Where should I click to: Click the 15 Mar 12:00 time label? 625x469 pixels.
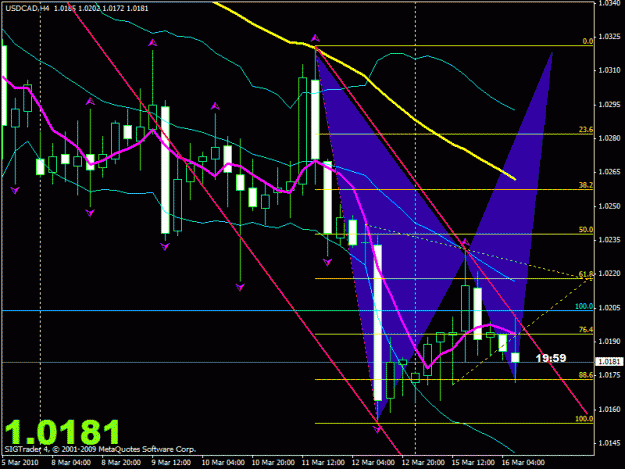(x=473, y=462)
